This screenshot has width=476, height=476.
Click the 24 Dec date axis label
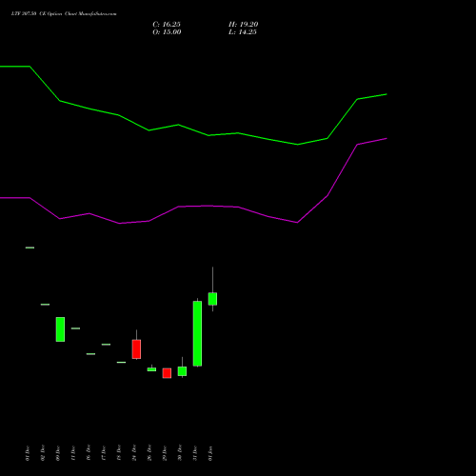coord(134,453)
